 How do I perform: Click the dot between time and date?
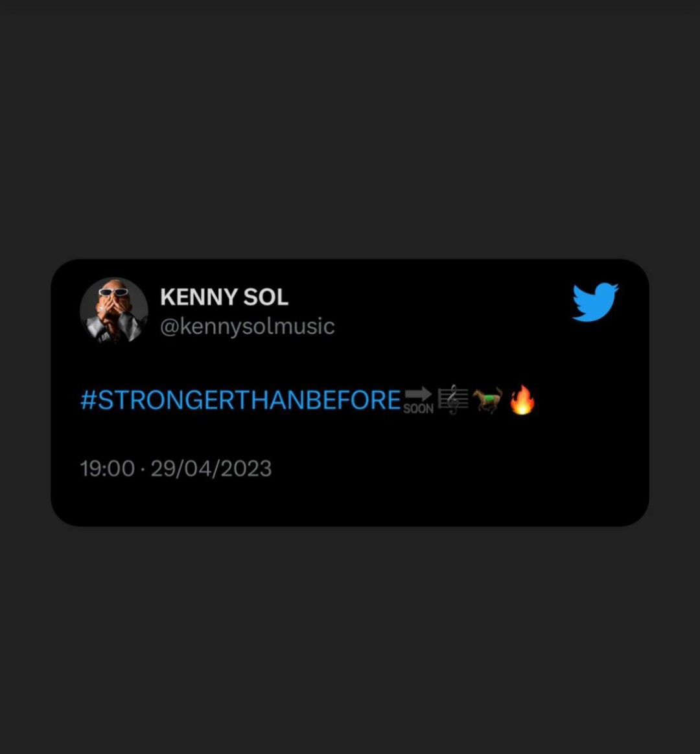point(143,469)
